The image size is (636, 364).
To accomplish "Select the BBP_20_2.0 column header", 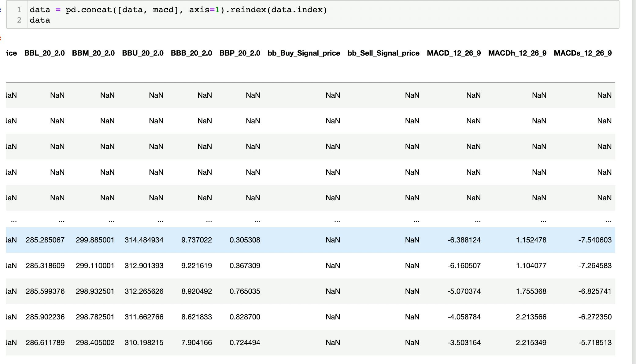I will 240,53.
